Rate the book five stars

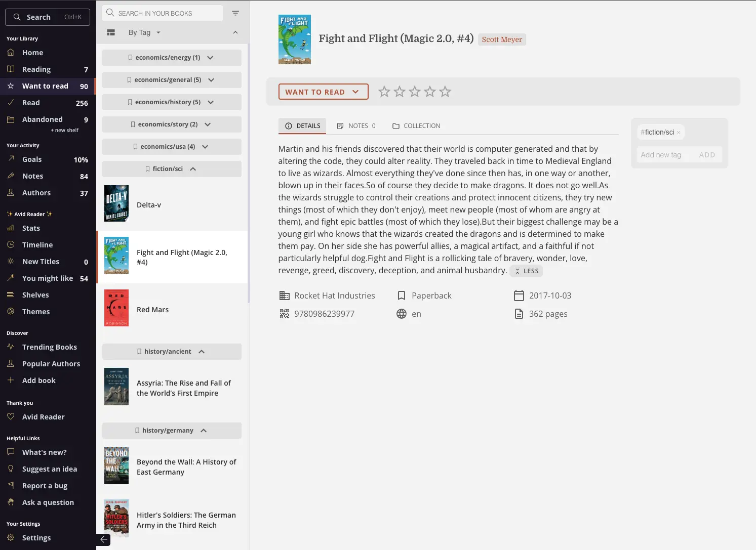(x=445, y=92)
